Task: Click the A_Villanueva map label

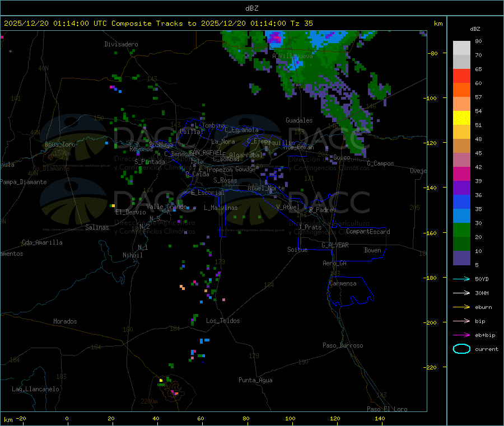Action: 292,56
